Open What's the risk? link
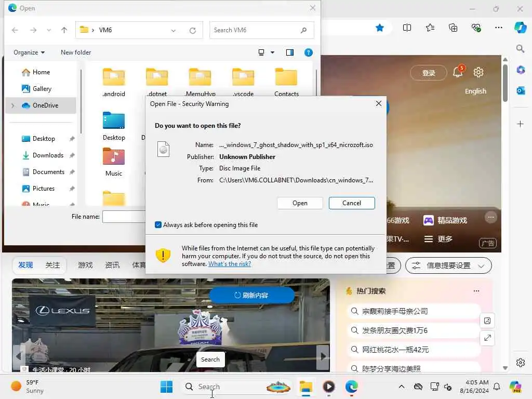 click(230, 264)
